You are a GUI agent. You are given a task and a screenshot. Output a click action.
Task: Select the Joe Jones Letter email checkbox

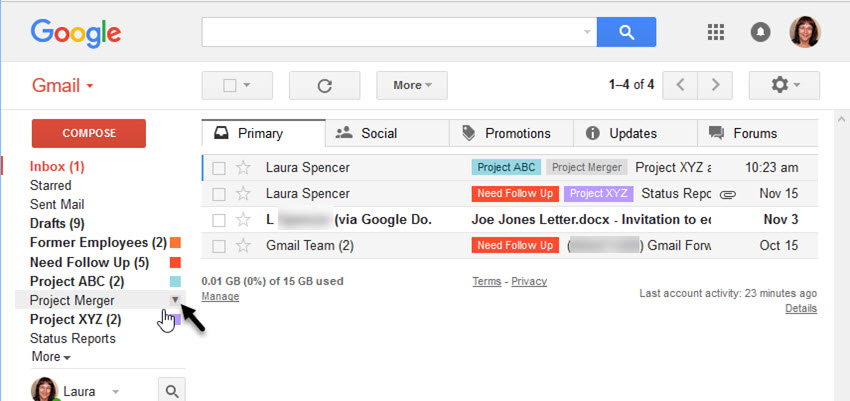[x=219, y=219]
